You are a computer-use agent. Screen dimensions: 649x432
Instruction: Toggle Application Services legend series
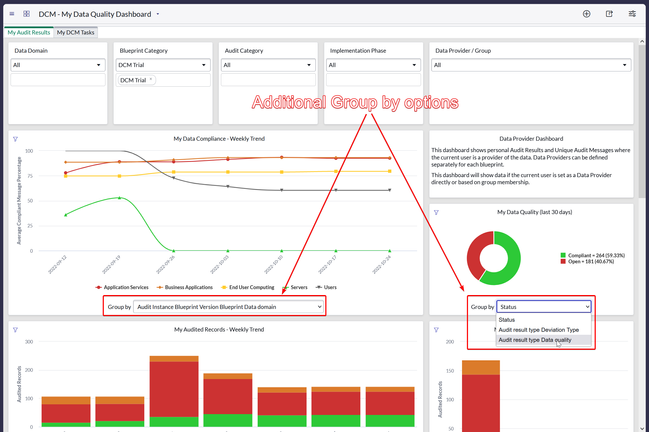coord(122,287)
